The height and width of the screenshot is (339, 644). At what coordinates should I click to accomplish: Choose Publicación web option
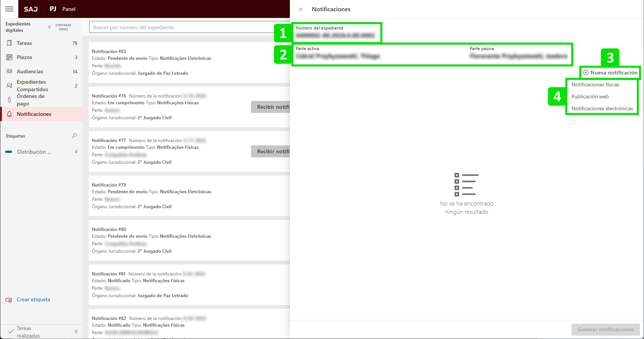coord(590,96)
